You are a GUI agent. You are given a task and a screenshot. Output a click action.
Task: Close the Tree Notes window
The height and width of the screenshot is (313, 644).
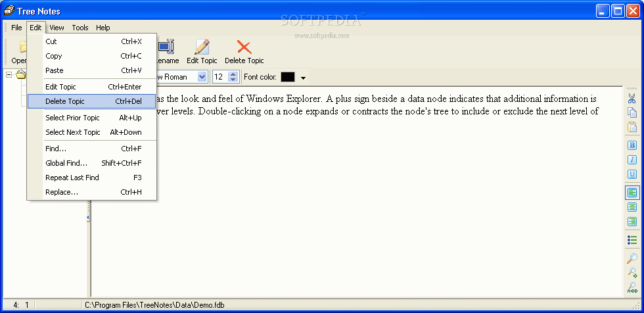[x=632, y=11]
